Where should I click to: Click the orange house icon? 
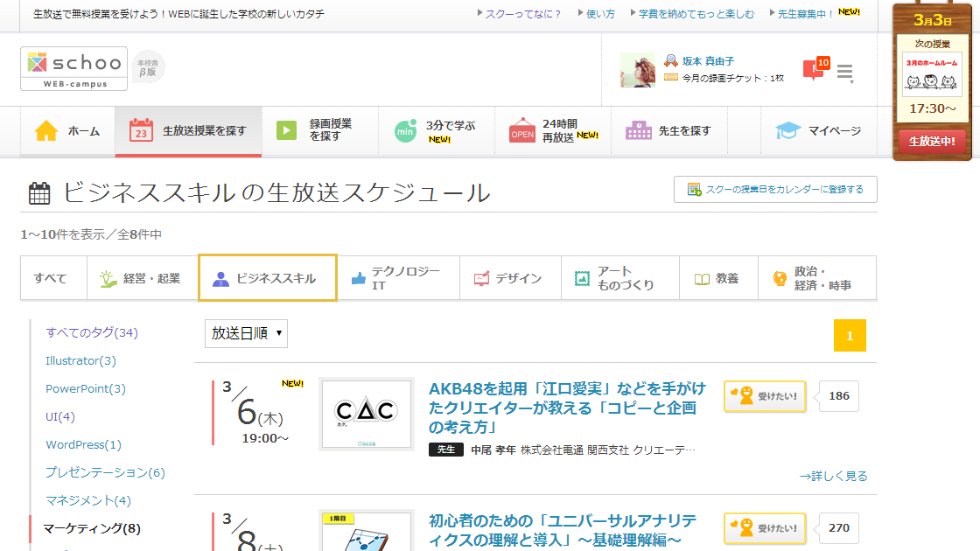point(46,130)
